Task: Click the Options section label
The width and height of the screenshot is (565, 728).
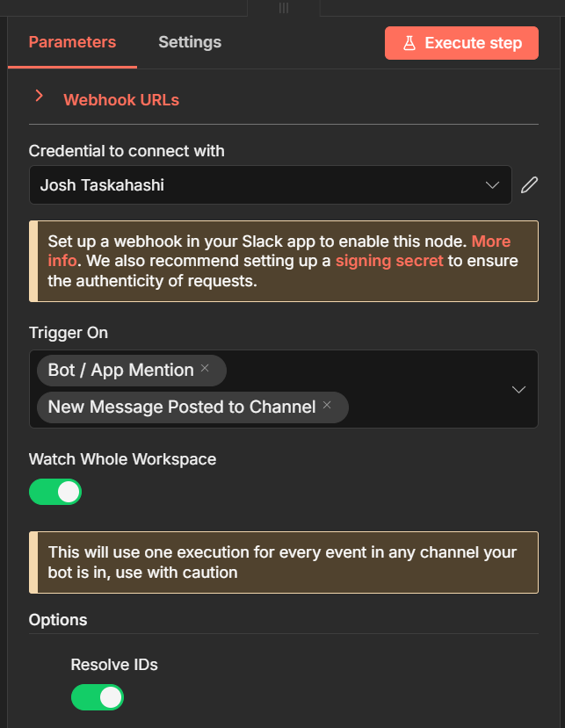Action: 58,620
